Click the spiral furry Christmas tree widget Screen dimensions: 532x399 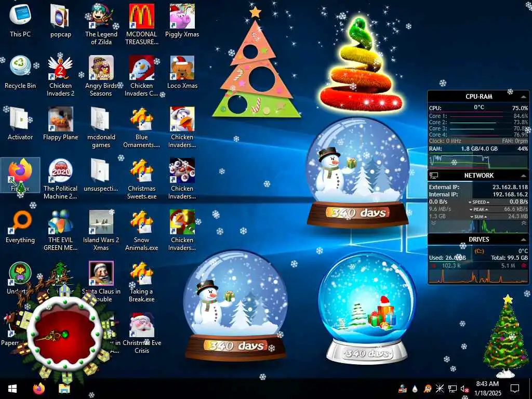click(x=362, y=64)
